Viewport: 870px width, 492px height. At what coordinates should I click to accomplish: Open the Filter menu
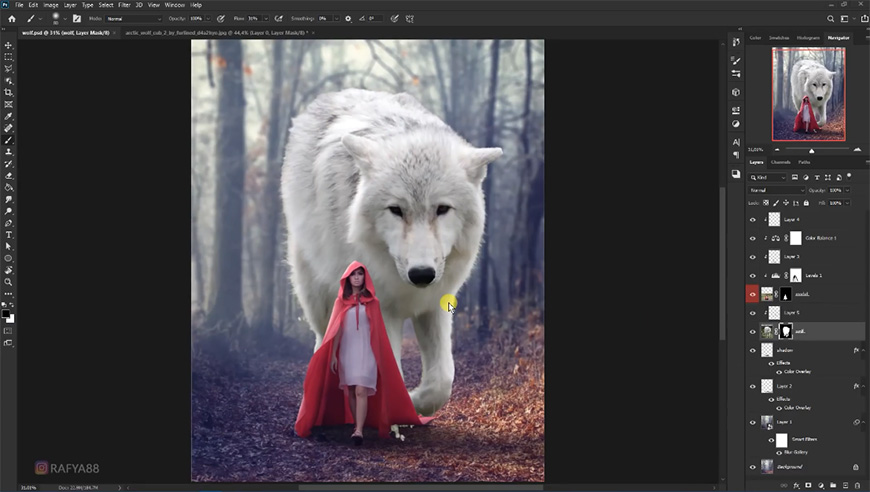(x=124, y=5)
